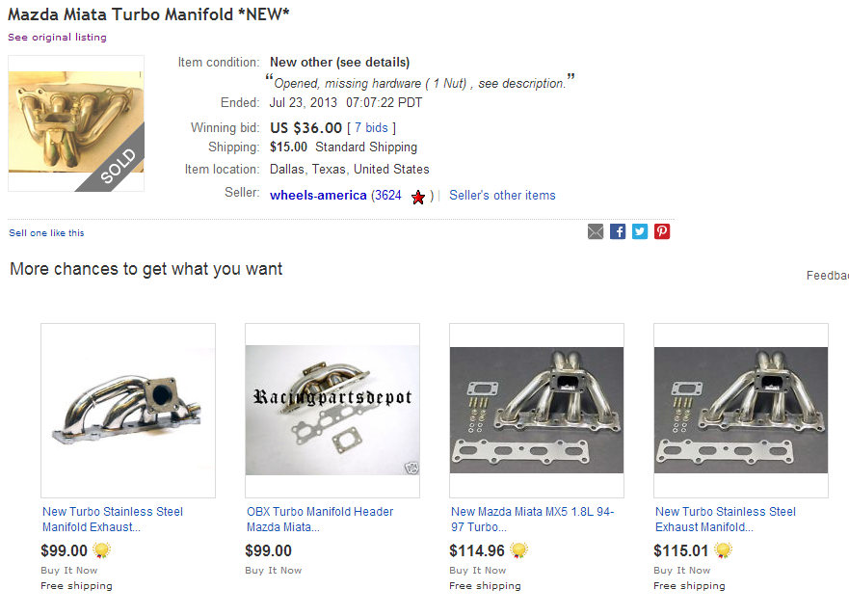Open Seller's other items
Image resolution: width=849 pixels, height=616 pixels.
click(502, 196)
